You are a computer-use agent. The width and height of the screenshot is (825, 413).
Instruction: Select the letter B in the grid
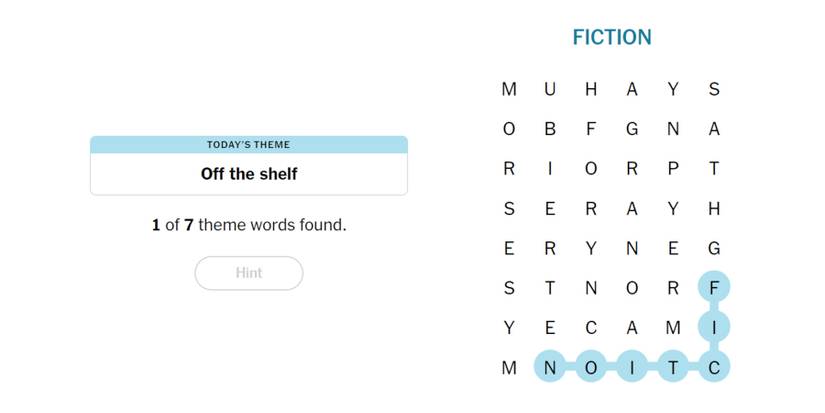pos(549,129)
